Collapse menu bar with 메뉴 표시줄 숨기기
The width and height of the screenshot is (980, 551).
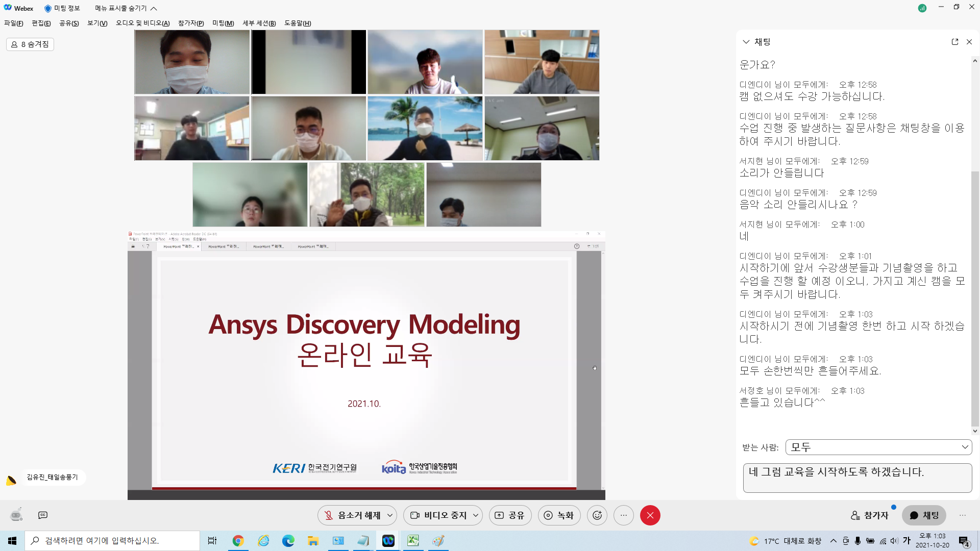[x=126, y=8]
